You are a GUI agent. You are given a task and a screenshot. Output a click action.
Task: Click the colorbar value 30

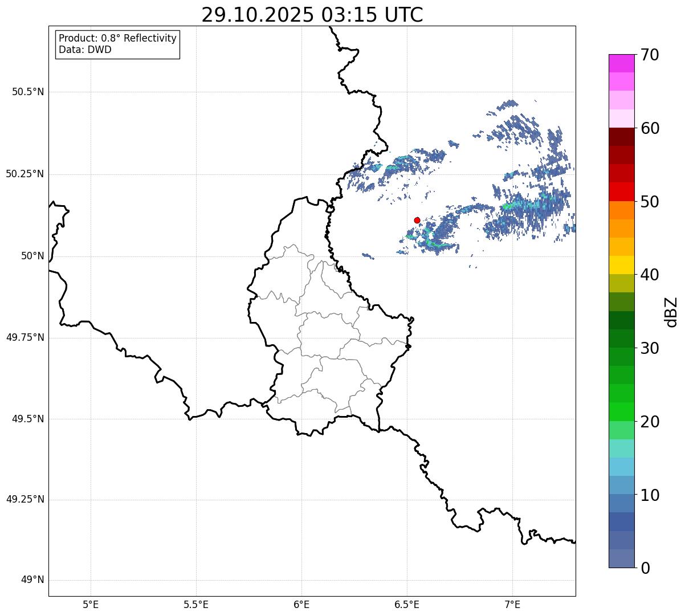(x=650, y=348)
